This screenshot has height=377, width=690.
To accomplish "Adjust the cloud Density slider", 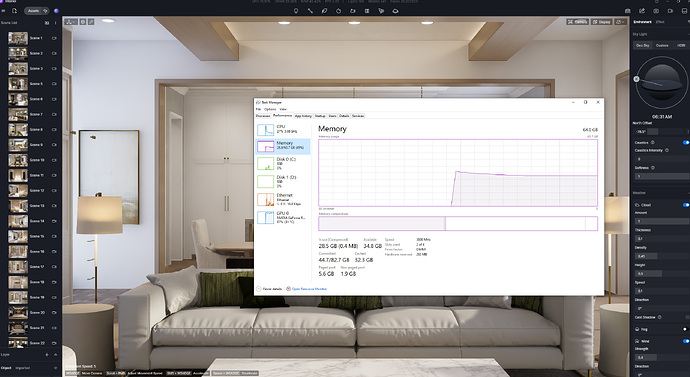I will [661, 256].
